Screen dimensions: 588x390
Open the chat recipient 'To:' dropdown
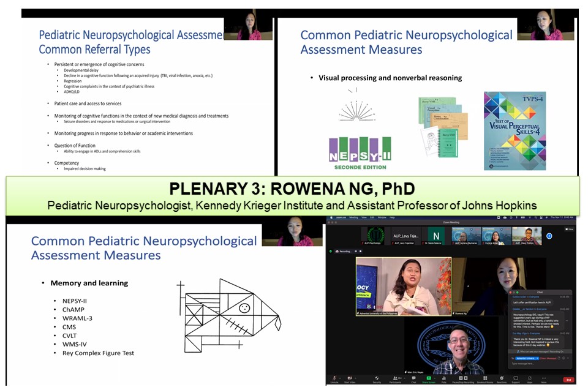click(x=527, y=357)
